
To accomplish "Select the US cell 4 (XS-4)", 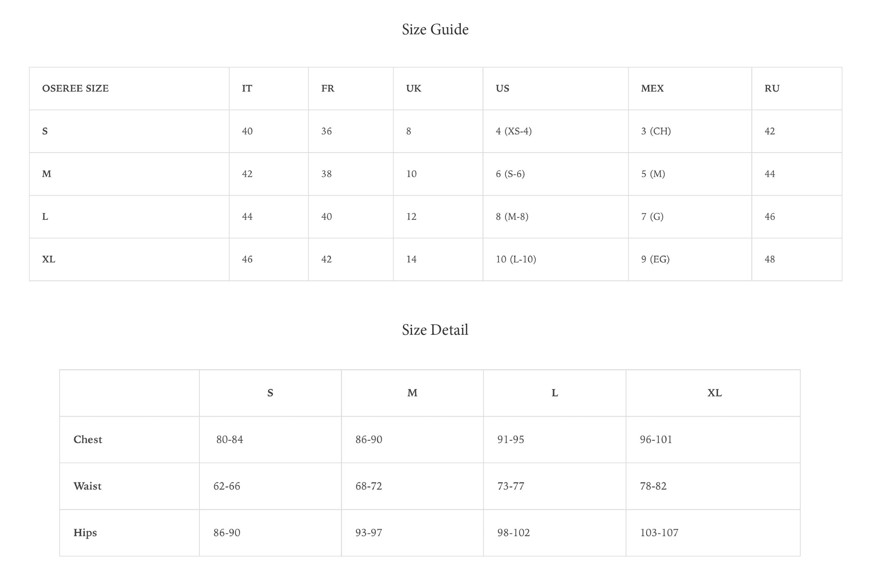I will point(514,131).
